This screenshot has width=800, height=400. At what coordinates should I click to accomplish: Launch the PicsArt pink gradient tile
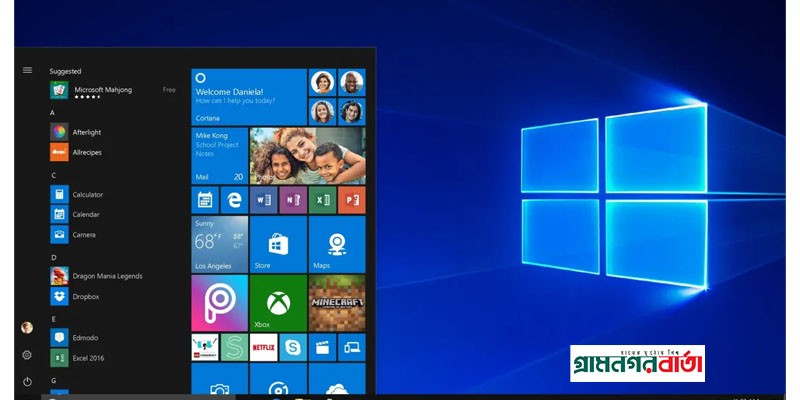(219, 303)
